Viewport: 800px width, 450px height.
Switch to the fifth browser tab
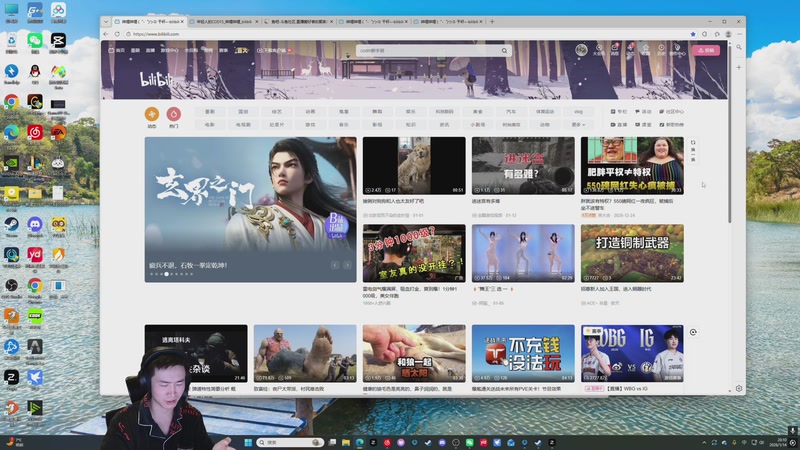click(x=448, y=21)
